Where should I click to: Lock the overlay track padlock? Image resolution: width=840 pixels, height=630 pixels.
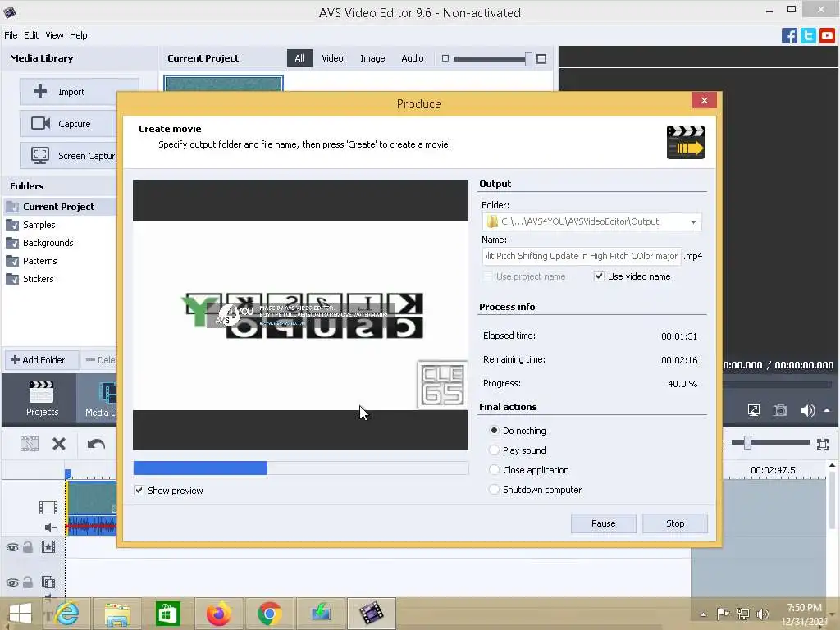click(28, 582)
